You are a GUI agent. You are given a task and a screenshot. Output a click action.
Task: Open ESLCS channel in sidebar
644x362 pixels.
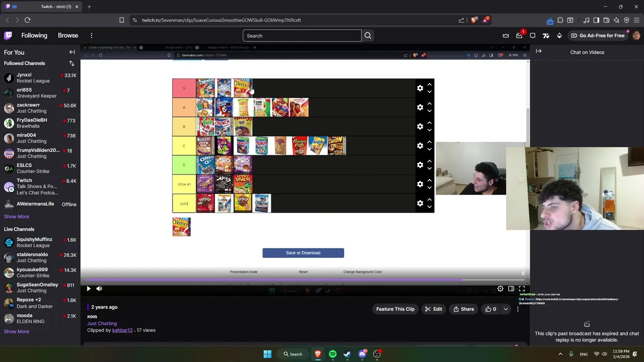[x=40, y=168]
